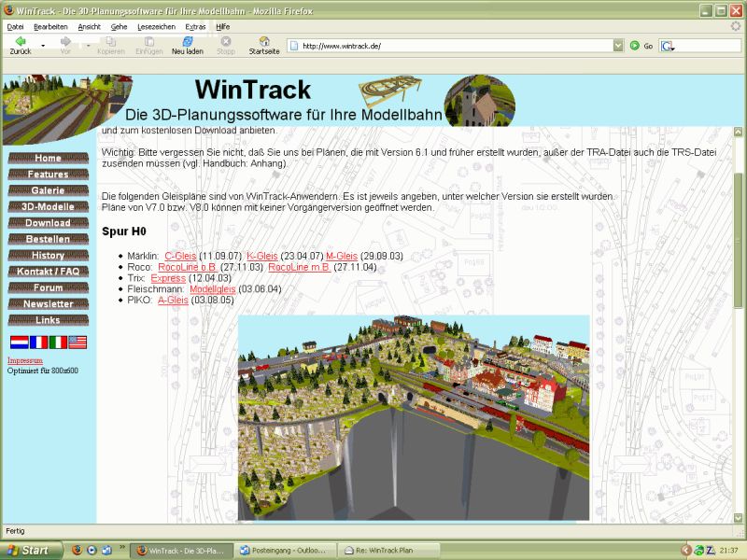Click the Links navigation button
The width and height of the screenshot is (747, 560).
click(49, 320)
